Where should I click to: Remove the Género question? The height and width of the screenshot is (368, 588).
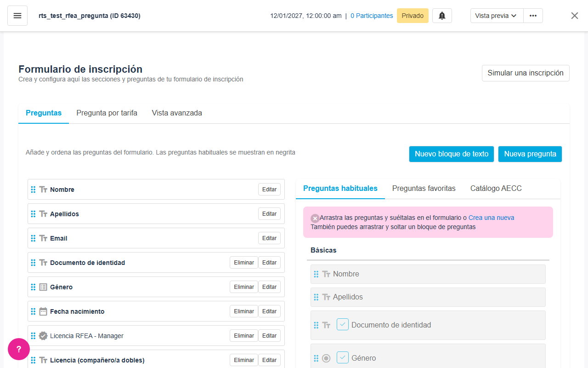point(244,287)
